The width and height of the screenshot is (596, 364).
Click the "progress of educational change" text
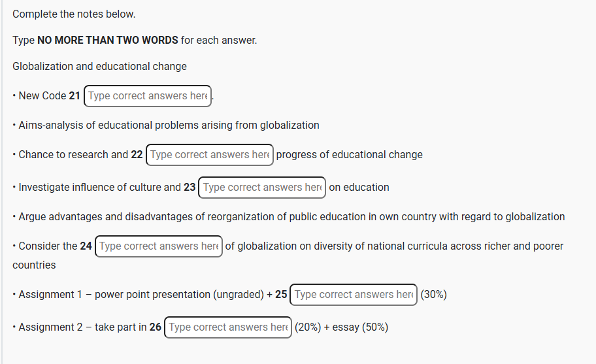tap(349, 155)
